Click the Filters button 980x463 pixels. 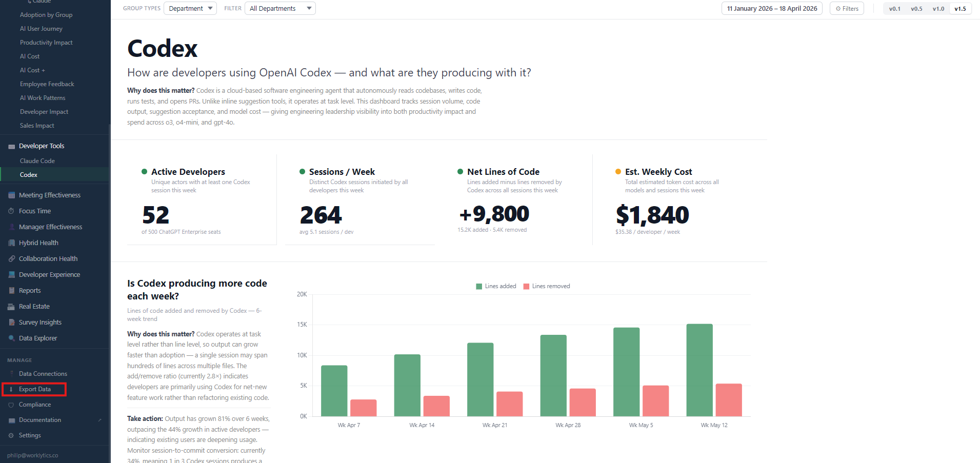847,8
